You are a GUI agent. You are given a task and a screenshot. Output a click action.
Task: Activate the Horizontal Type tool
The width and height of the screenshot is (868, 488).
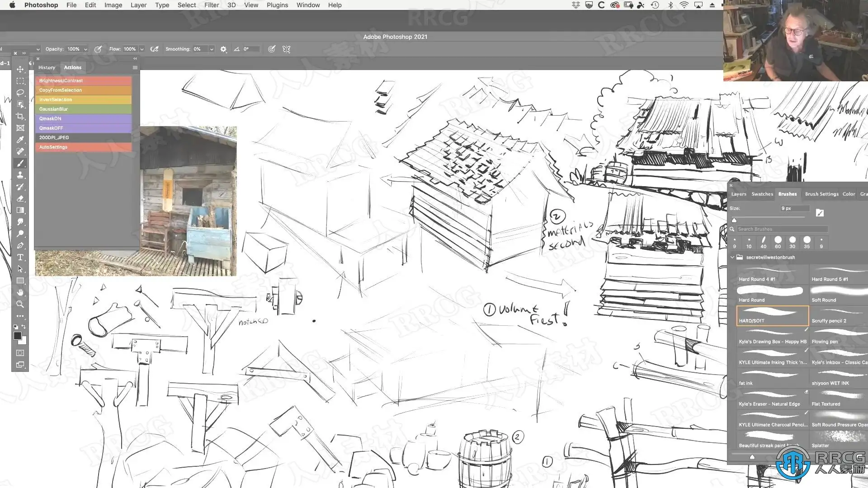[x=20, y=257]
